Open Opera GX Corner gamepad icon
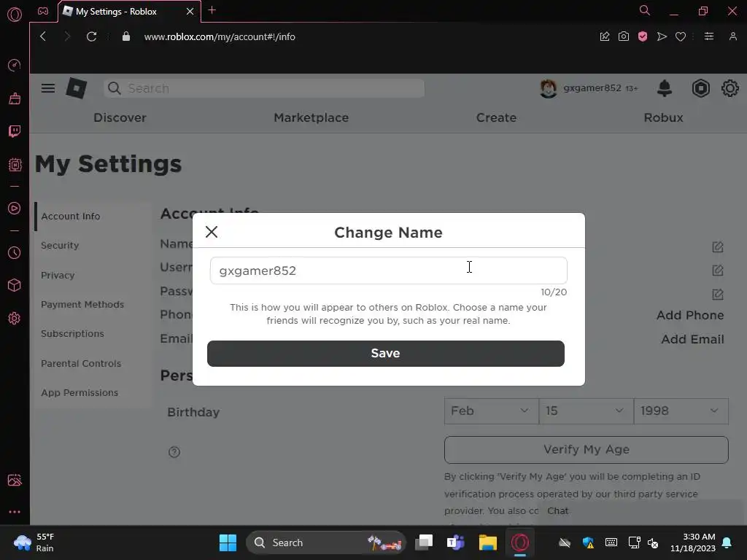 click(43, 11)
